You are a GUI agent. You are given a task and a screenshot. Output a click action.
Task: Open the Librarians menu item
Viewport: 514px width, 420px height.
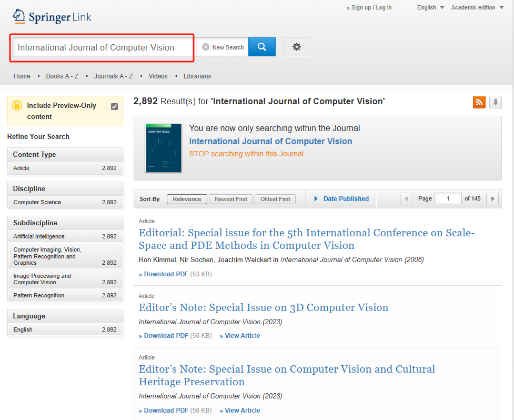pyautogui.click(x=197, y=76)
